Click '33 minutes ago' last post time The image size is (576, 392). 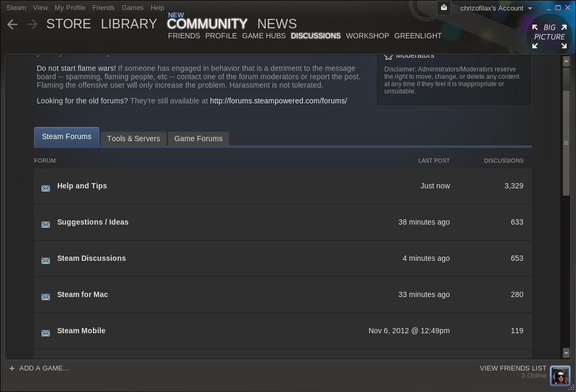point(424,295)
